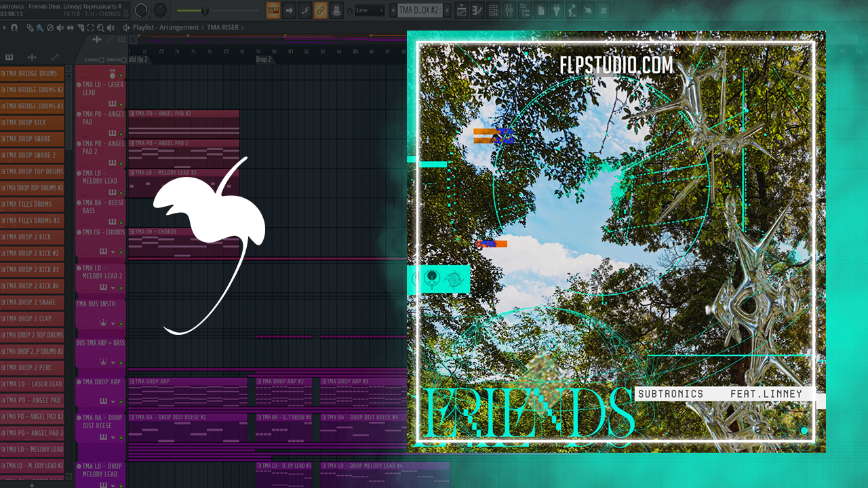Screen dimensions: 868x488
Task: Open the shopping cart content library icon
Action: pyautogui.click(x=604, y=10)
